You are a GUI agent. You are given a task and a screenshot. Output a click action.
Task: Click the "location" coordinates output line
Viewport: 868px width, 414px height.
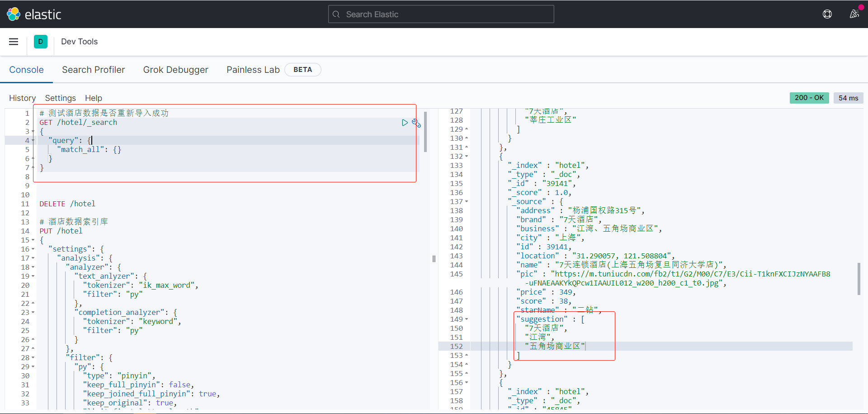(x=596, y=256)
